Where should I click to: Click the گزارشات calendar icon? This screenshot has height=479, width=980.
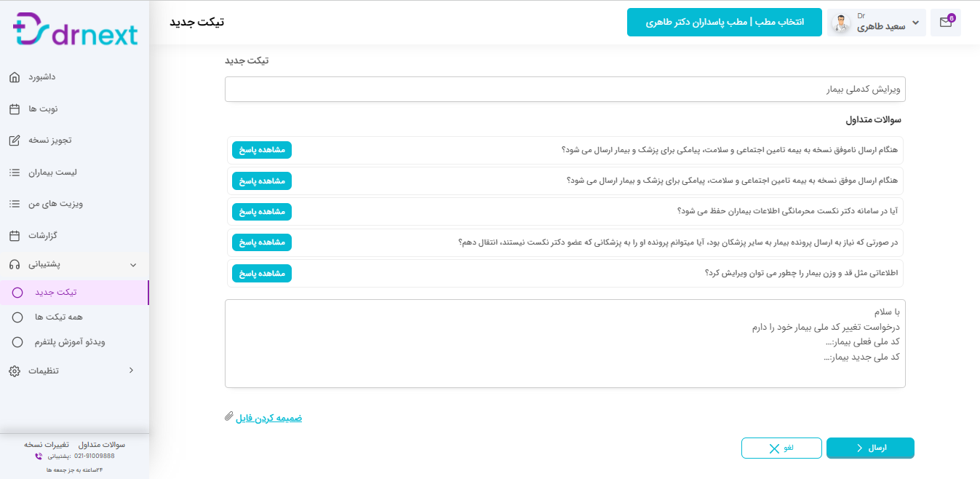(15, 236)
